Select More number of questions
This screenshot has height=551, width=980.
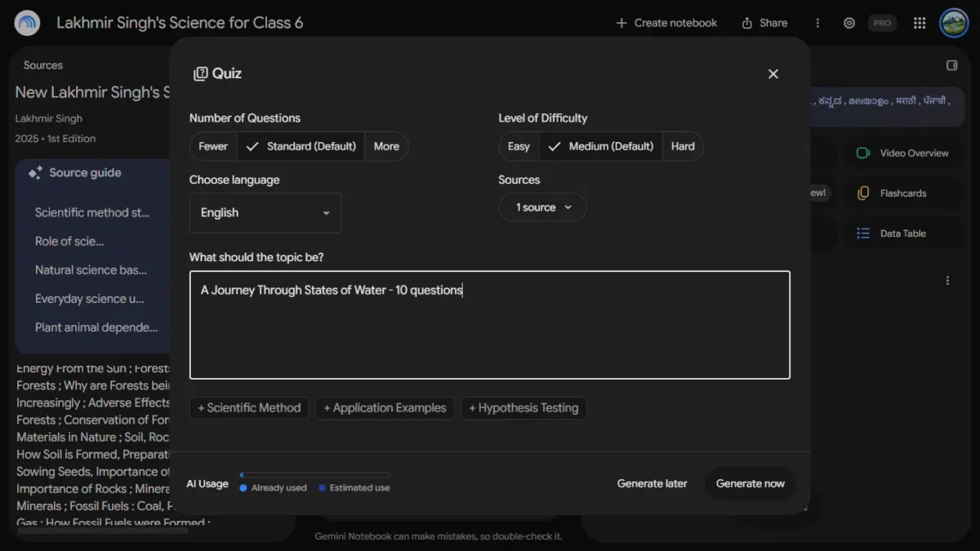coord(386,146)
